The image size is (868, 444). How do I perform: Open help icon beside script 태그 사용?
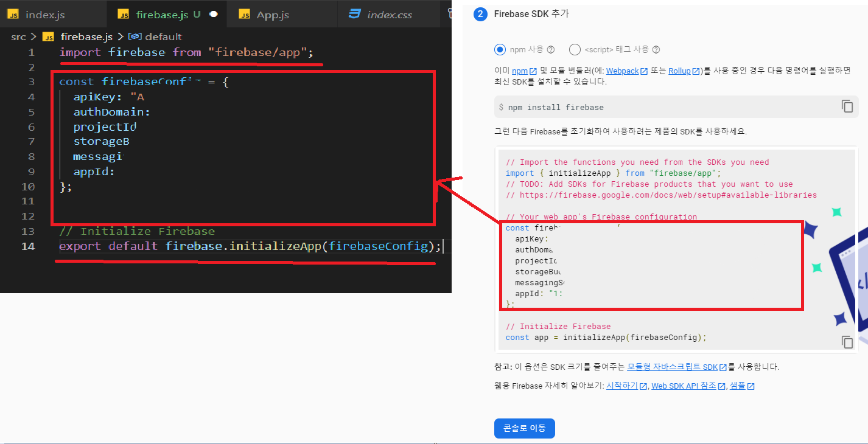click(x=656, y=50)
